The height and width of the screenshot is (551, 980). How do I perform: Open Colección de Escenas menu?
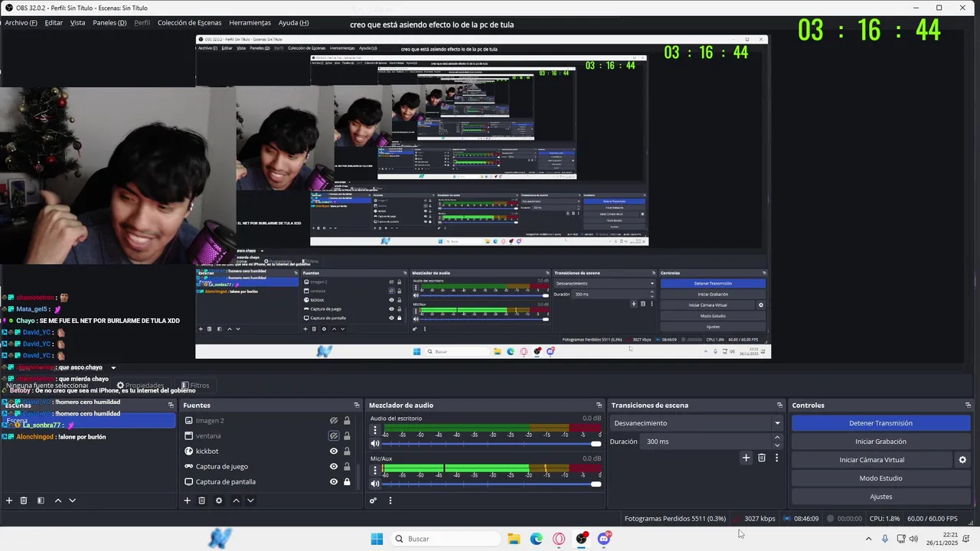(189, 23)
